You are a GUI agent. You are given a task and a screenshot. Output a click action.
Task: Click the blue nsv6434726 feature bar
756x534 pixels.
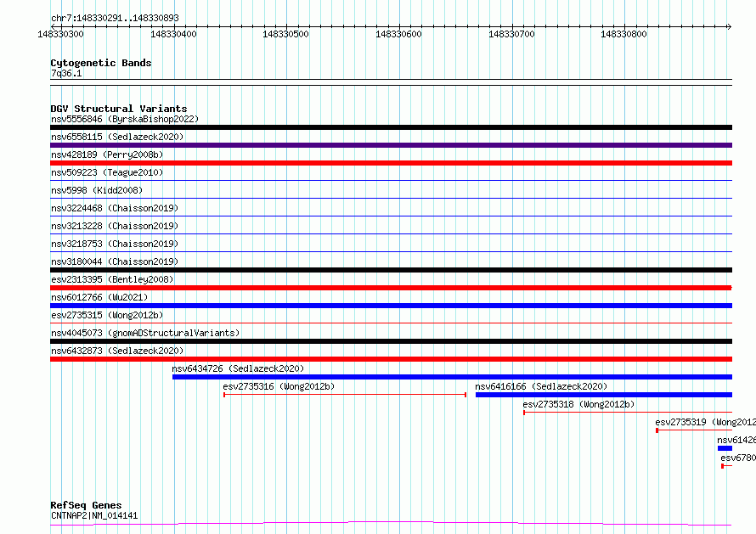[452, 377]
